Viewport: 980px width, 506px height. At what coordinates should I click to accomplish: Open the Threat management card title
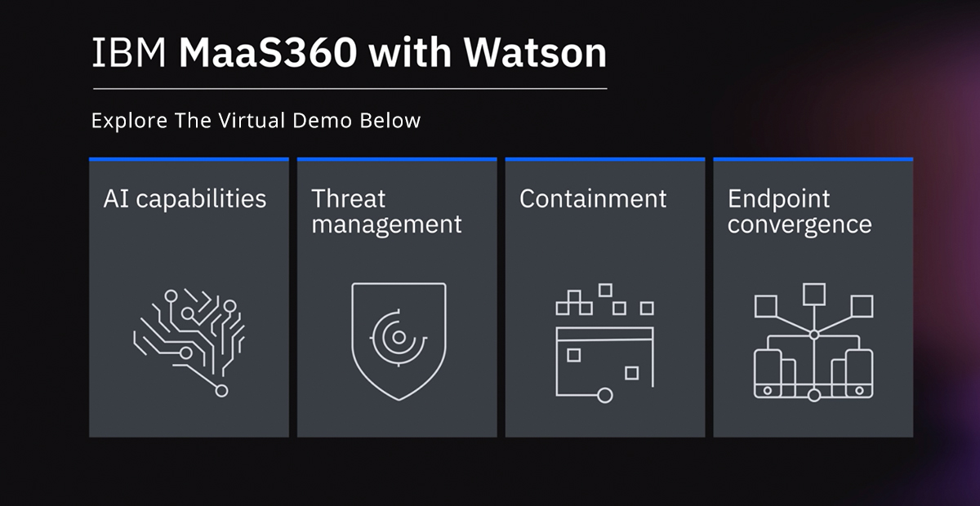[x=387, y=211]
